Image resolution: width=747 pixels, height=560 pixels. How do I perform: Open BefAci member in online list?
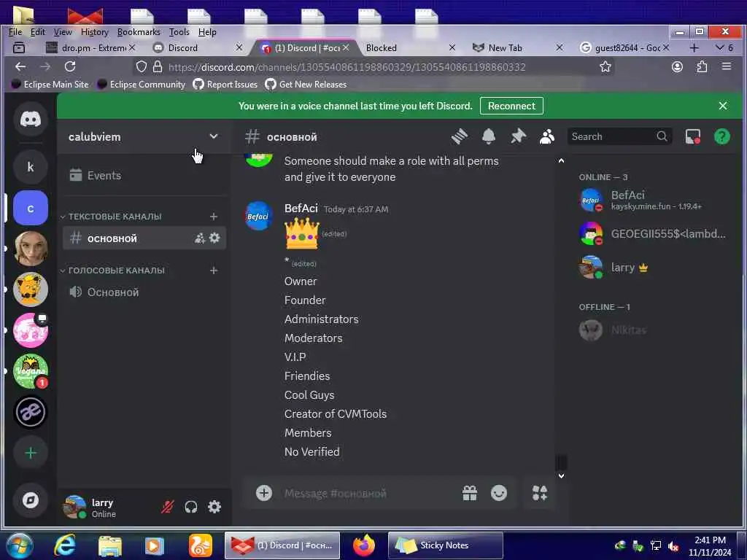[x=654, y=200]
